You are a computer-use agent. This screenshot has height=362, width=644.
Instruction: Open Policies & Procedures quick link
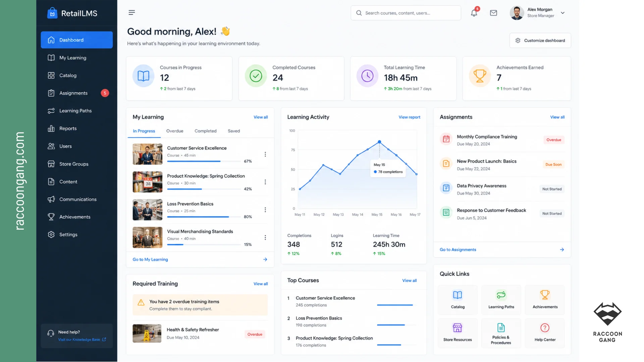click(x=501, y=333)
